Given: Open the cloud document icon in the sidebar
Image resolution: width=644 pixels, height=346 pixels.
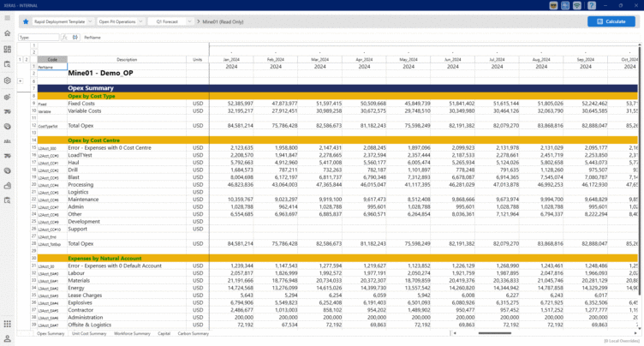Looking at the screenshot, I should [8, 186].
